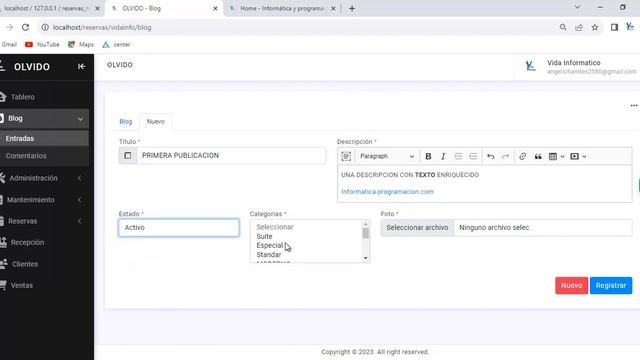The width and height of the screenshot is (640, 360).
Task: Switch to the Nuevo tab
Action: click(x=156, y=122)
